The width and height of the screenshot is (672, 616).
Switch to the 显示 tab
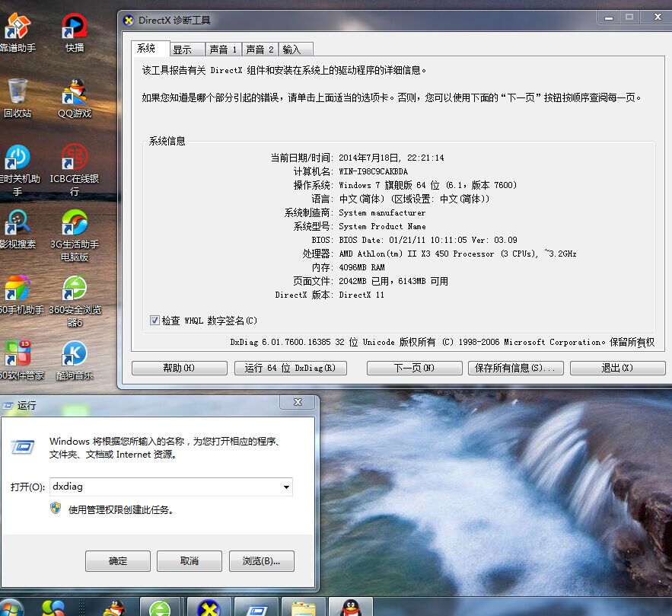(187, 48)
